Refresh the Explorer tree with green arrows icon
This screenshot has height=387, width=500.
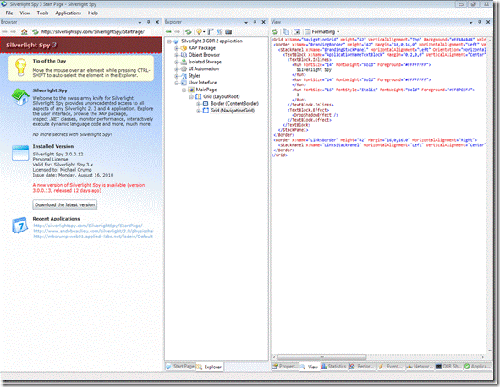coord(188,32)
